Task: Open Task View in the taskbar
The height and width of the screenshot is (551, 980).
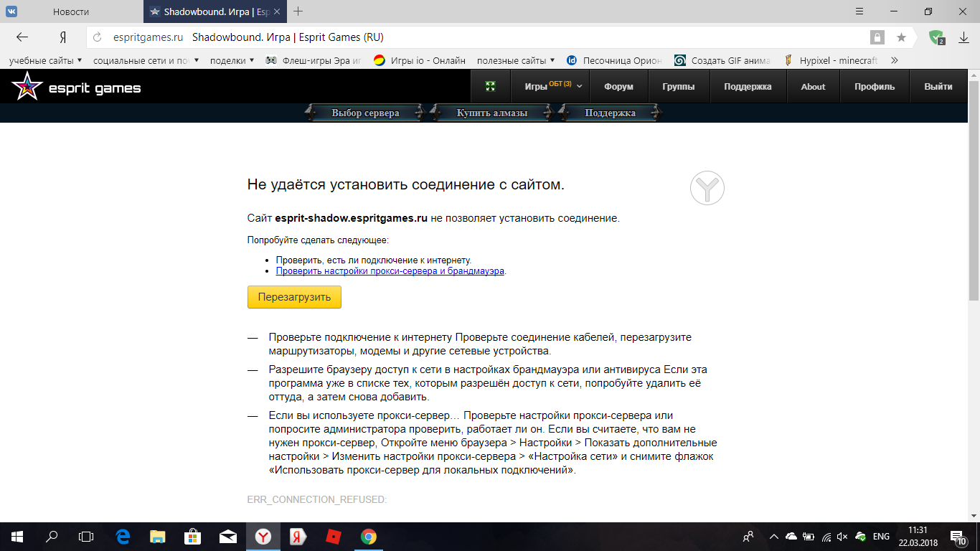Action: click(86, 536)
